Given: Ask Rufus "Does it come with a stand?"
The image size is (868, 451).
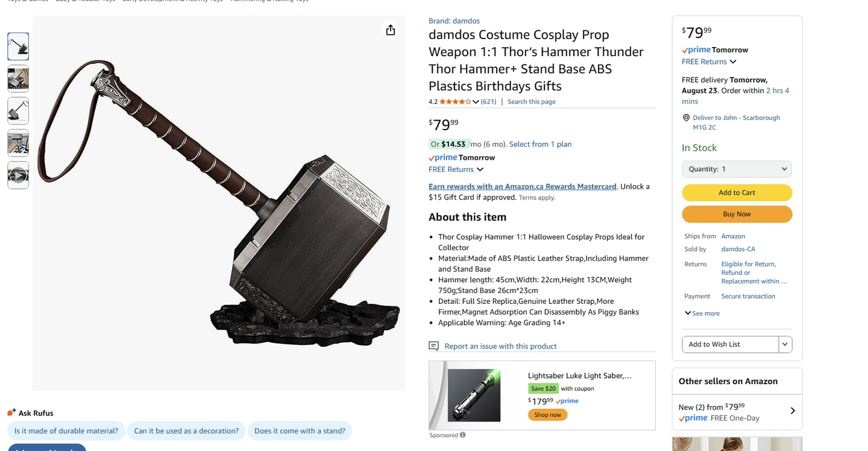Looking at the screenshot, I should 300,431.
